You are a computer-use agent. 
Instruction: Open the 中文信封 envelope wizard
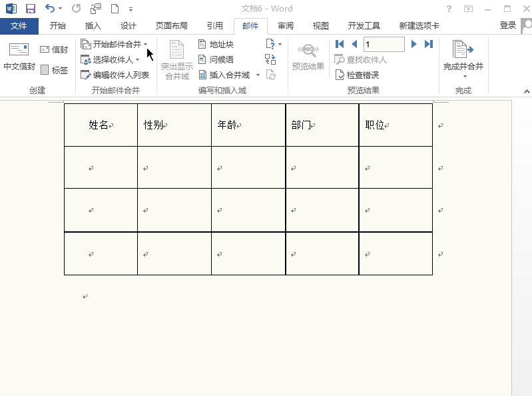pos(19,57)
